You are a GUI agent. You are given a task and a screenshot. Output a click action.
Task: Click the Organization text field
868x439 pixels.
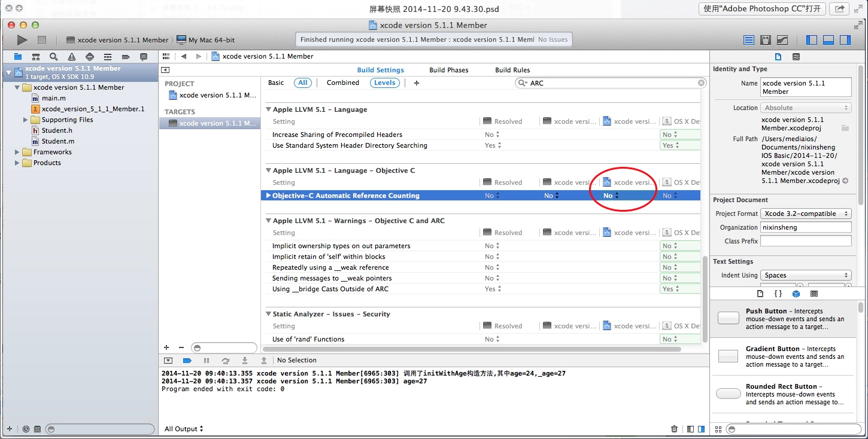coord(806,227)
